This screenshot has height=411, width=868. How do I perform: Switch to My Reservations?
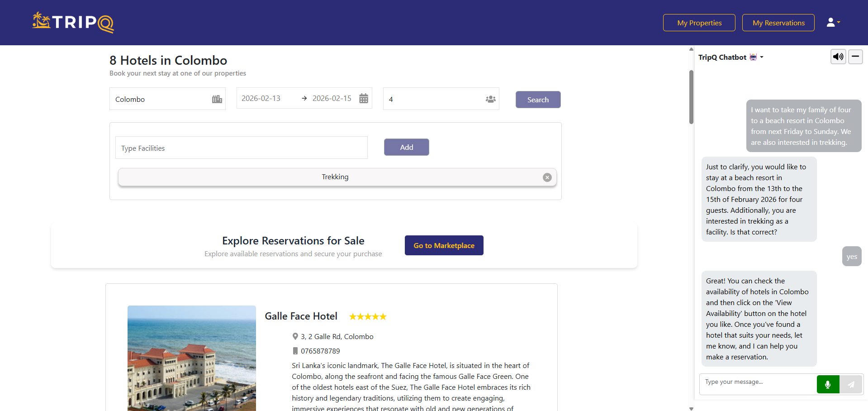[778, 22]
